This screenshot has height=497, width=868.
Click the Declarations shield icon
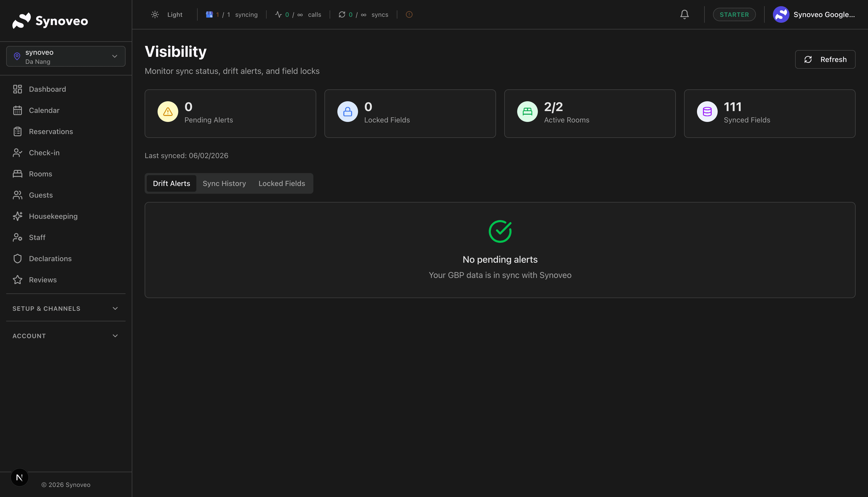pyautogui.click(x=17, y=258)
